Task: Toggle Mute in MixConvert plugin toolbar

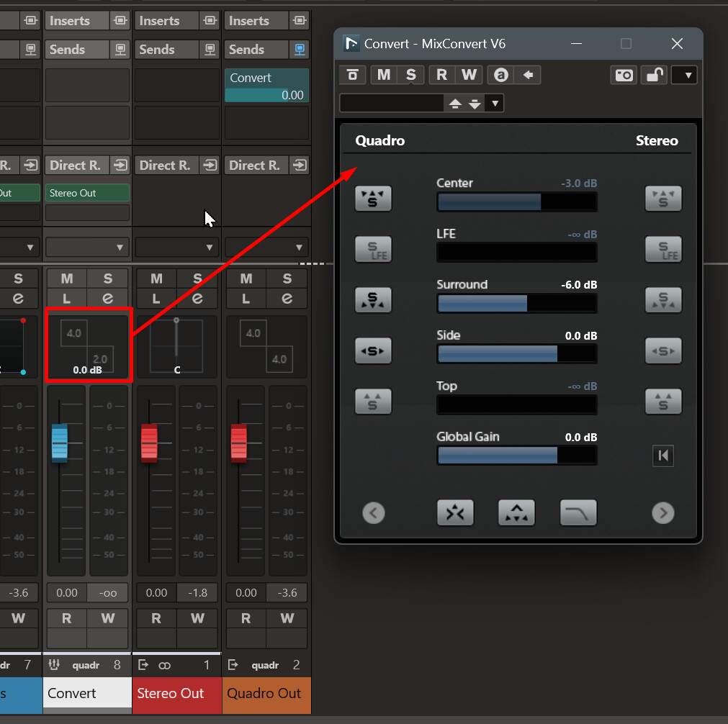Action: tap(384, 75)
